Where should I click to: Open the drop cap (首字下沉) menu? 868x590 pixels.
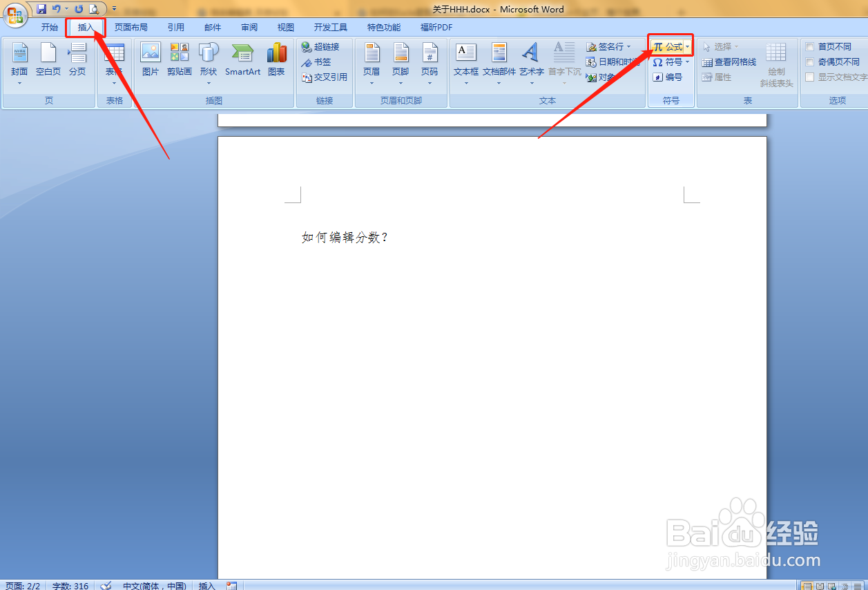point(564,64)
